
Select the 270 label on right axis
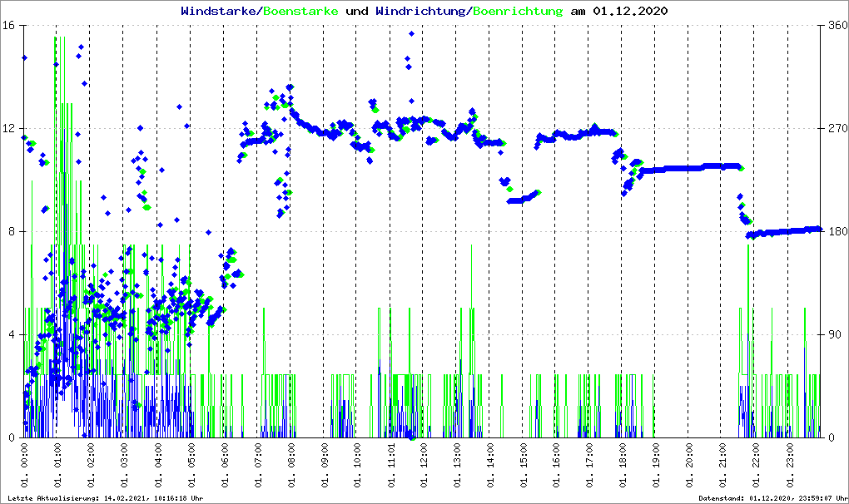[x=834, y=129]
